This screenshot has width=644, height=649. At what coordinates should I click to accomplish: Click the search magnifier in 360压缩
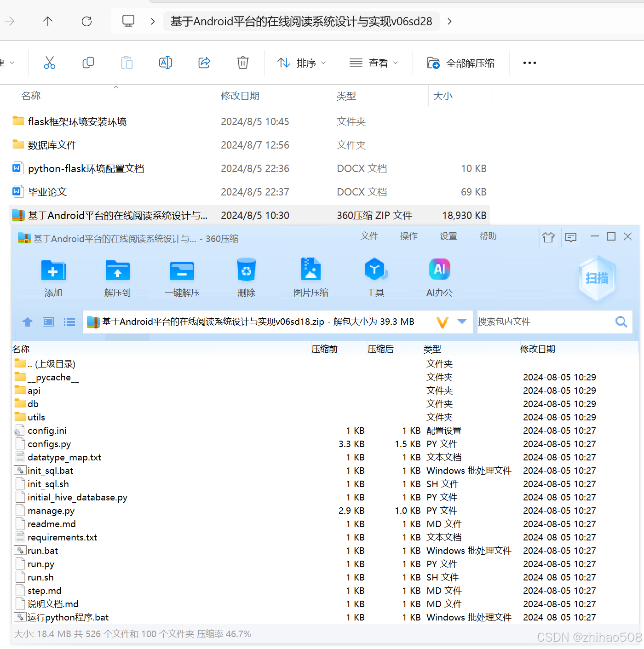[621, 322]
